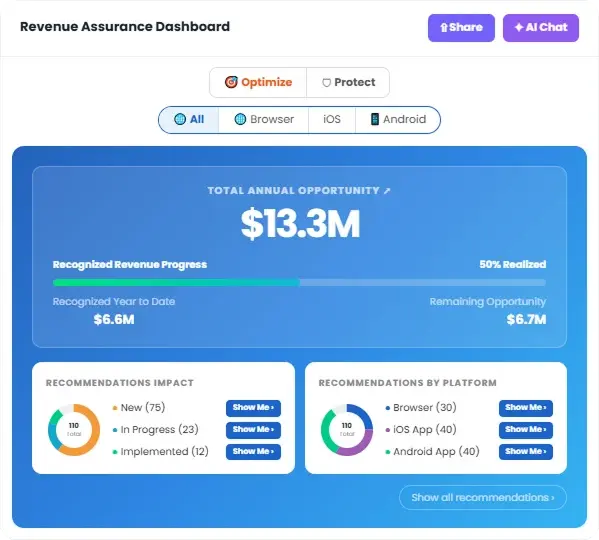The height and width of the screenshot is (540, 599).
Task: Open Show all recommendations link
Action: point(483,497)
